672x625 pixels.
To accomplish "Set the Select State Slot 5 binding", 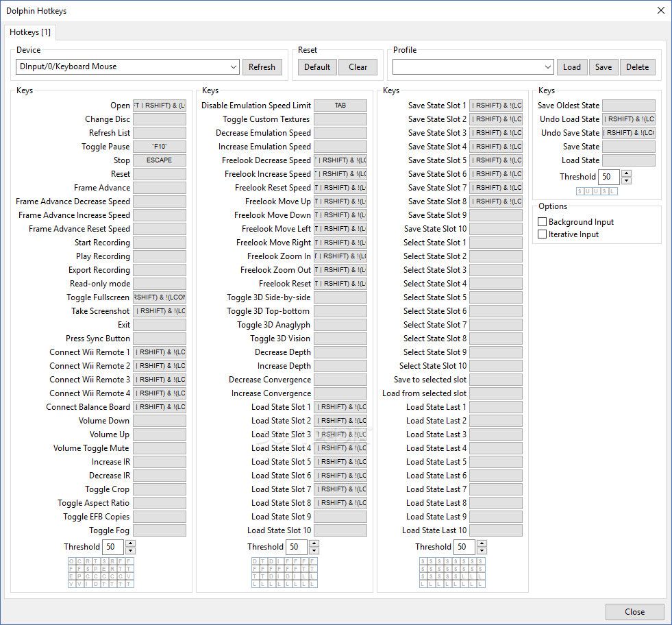I will pyautogui.click(x=496, y=297).
